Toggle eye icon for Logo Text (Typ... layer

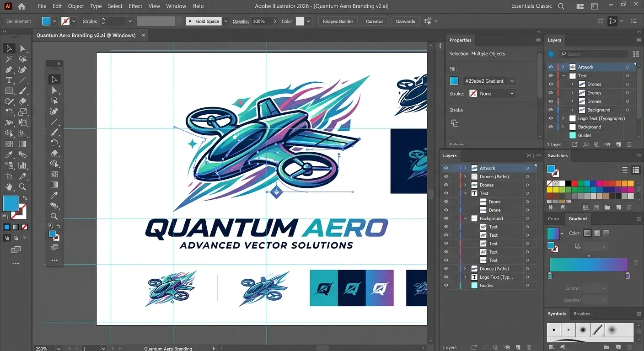click(446, 277)
